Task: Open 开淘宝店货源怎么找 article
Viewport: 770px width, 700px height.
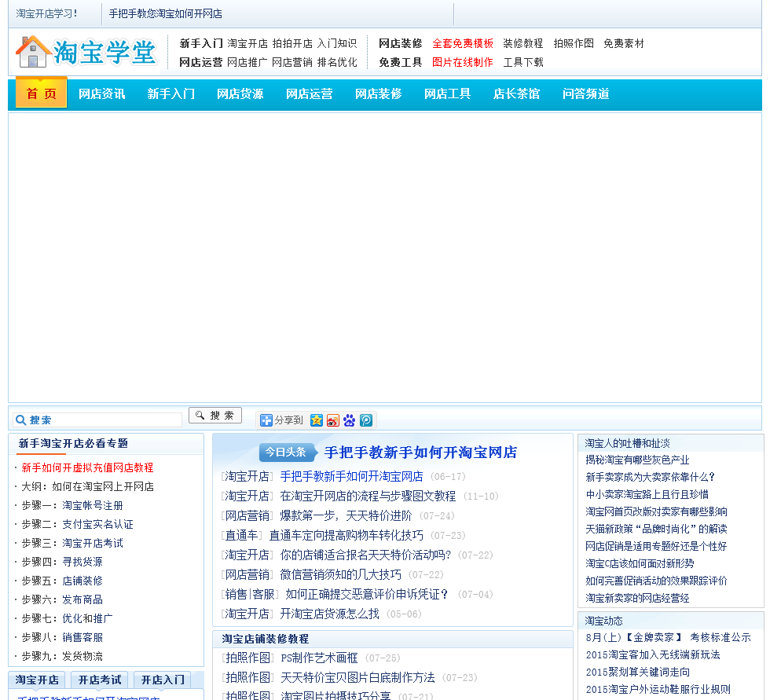Action: (x=329, y=614)
